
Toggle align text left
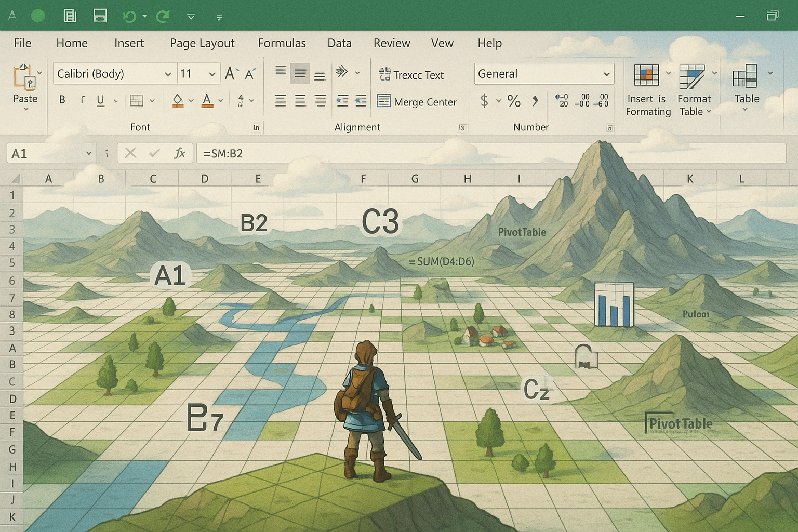tap(281, 100)
